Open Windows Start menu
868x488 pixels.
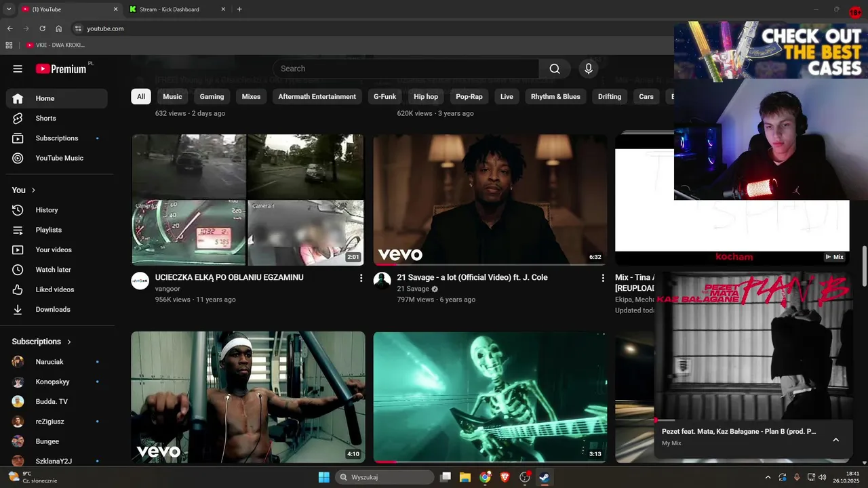[324, 477]
